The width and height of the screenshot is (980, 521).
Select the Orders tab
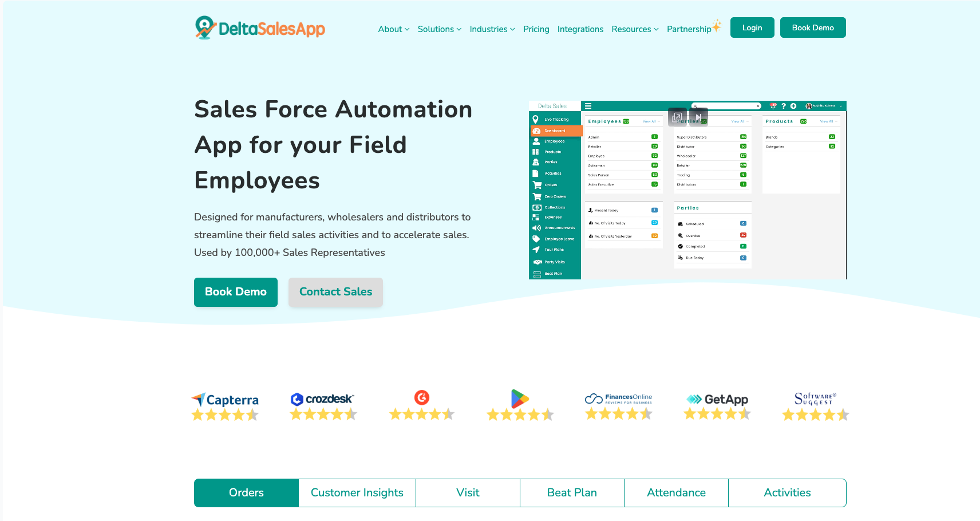coord(247,493)
